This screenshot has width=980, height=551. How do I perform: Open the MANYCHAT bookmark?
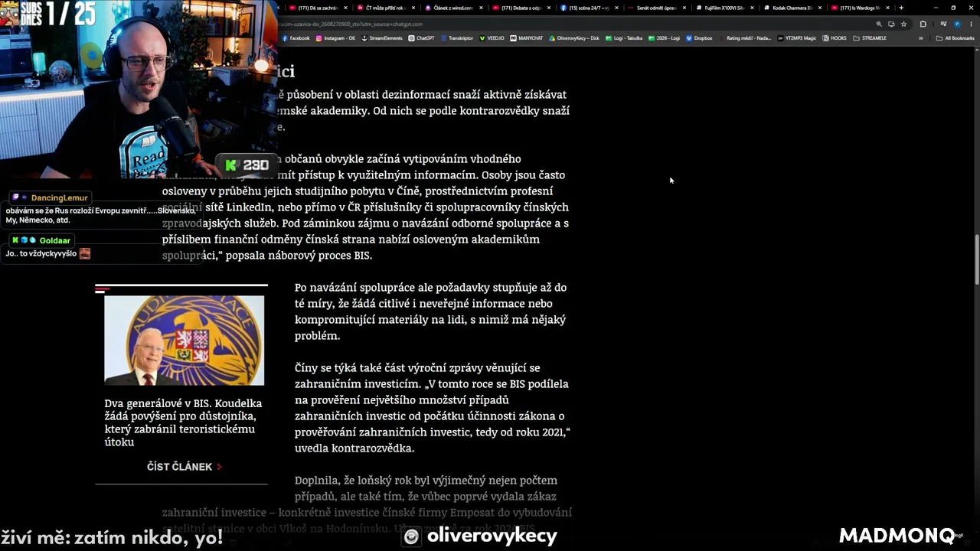[x=527, y=38]
